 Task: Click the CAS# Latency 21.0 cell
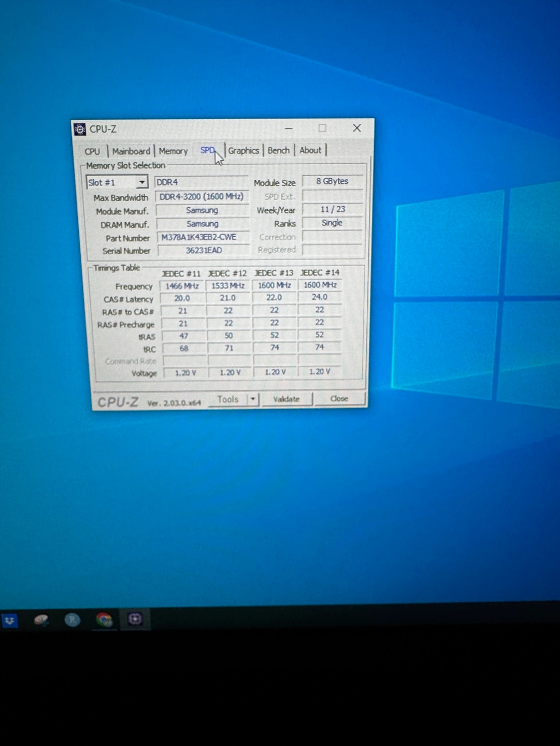point(228,298)
